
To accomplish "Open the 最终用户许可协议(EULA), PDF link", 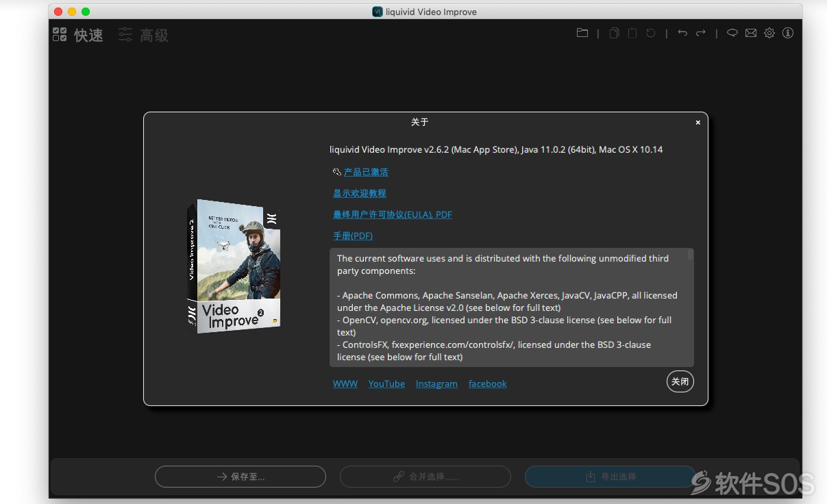I will click(393, 214).
